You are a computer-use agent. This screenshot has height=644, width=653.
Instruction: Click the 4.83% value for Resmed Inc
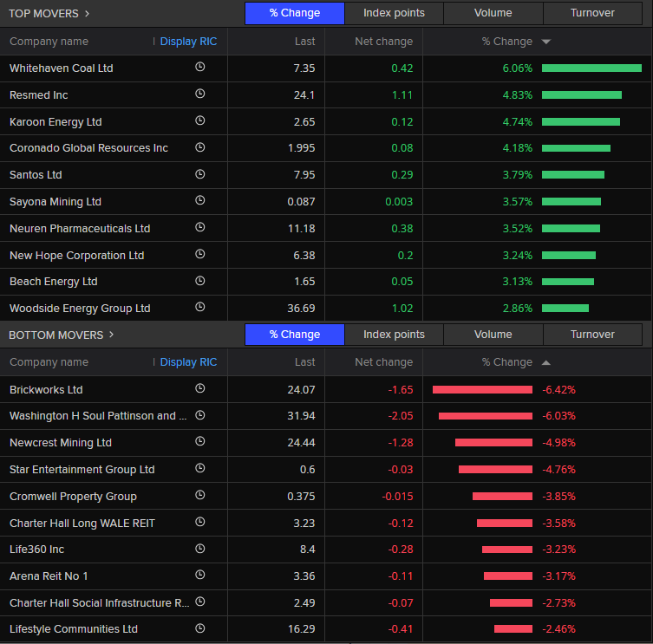(x=517, y=95)
